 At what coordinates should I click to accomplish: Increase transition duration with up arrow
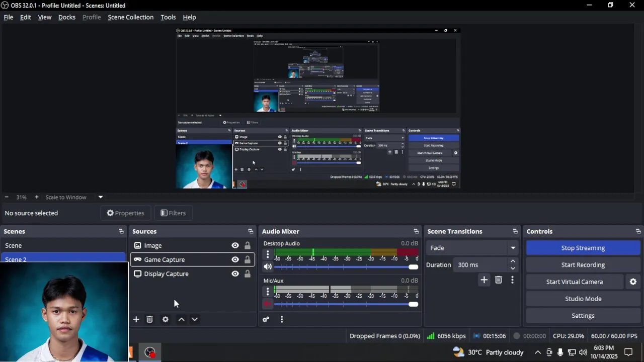[513, 261]
